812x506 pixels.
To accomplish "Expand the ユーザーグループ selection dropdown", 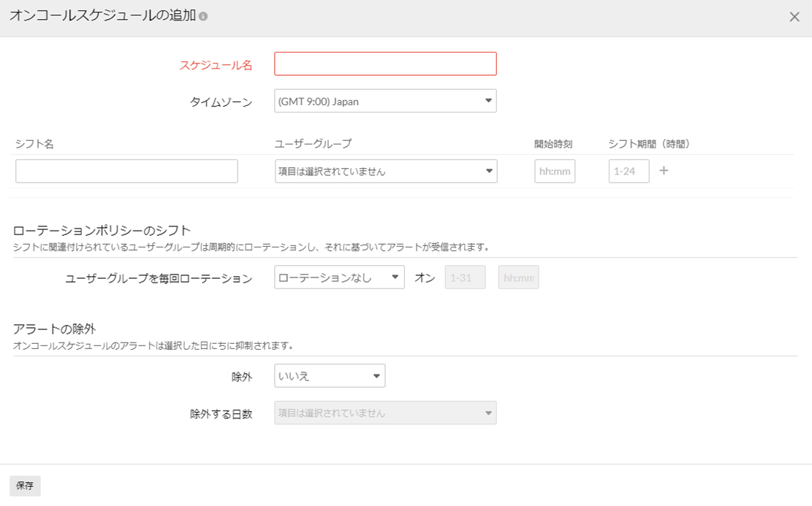I will coord(386,172).
